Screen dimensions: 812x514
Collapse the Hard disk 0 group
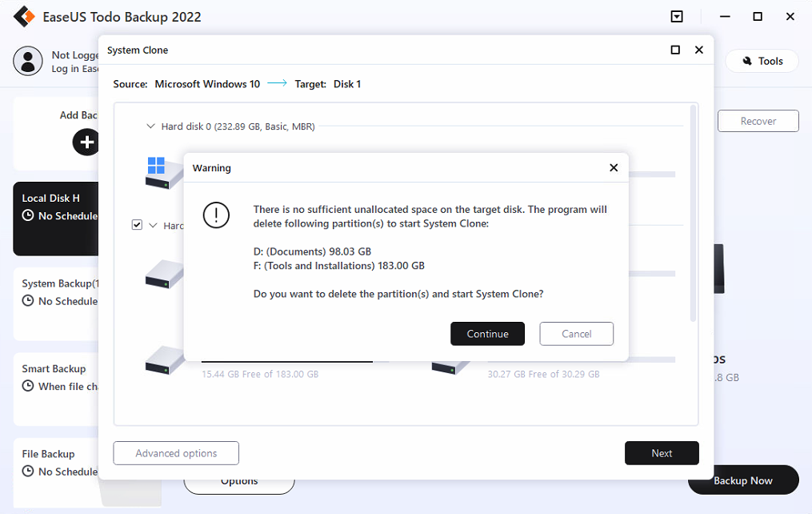pyautogui.click(x=150, y=126)
